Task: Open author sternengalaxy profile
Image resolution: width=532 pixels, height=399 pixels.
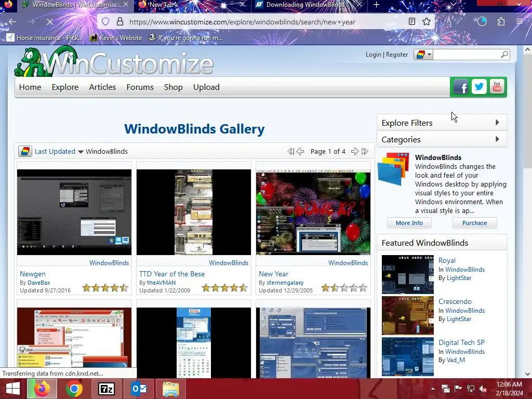Action: click(285, 283)
